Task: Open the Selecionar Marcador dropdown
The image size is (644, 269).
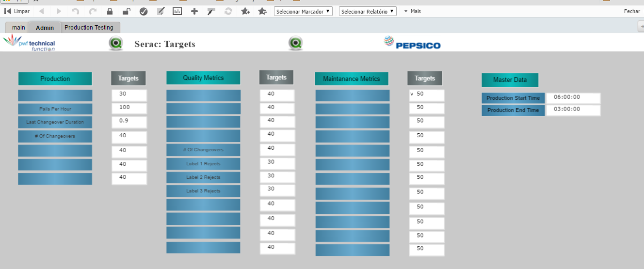Action: point(303,11)
